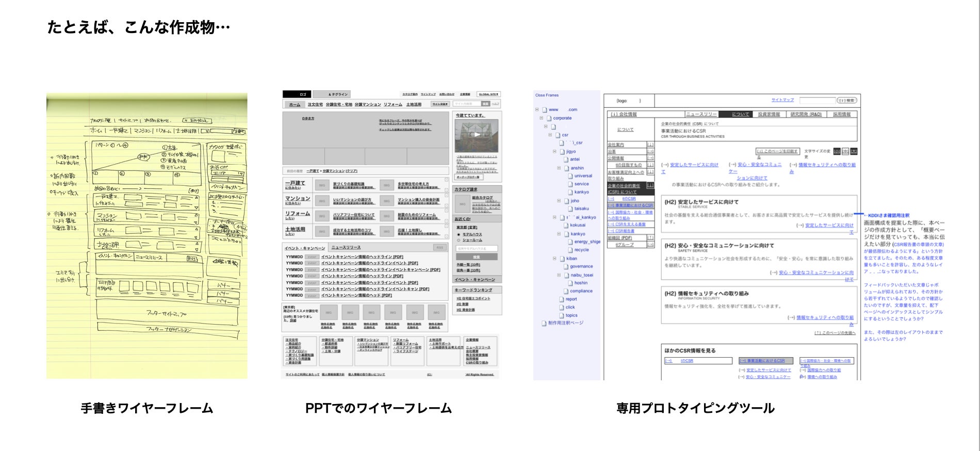Viewport: 980px width, 451px height.
Task: Select the ショールーム radio button
Action: click(x=459, y=240)
